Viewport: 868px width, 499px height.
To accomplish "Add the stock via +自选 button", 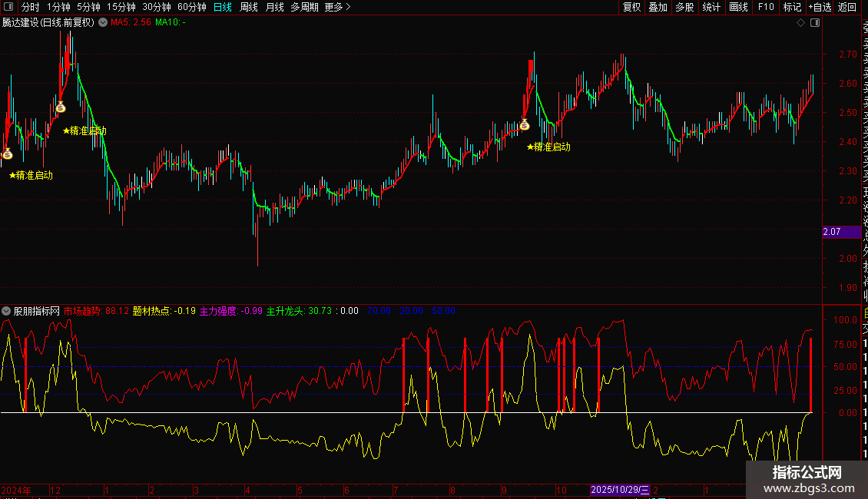I will point(820,7).
